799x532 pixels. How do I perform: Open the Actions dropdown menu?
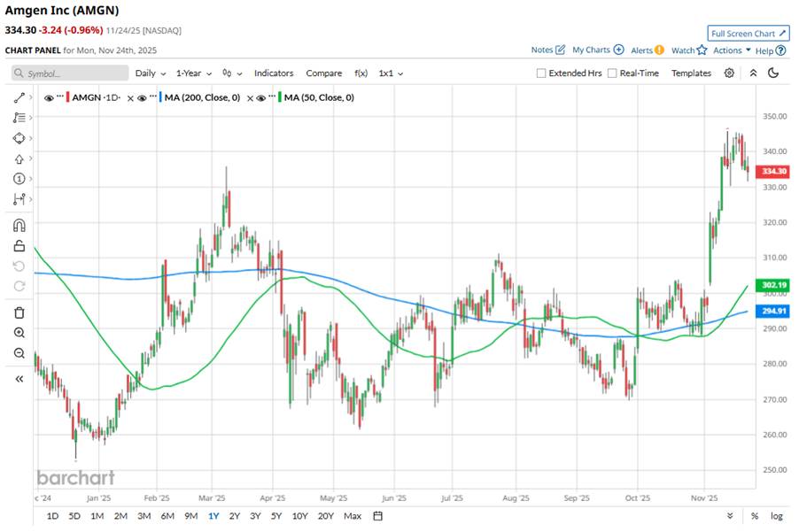tap(732, 50)
